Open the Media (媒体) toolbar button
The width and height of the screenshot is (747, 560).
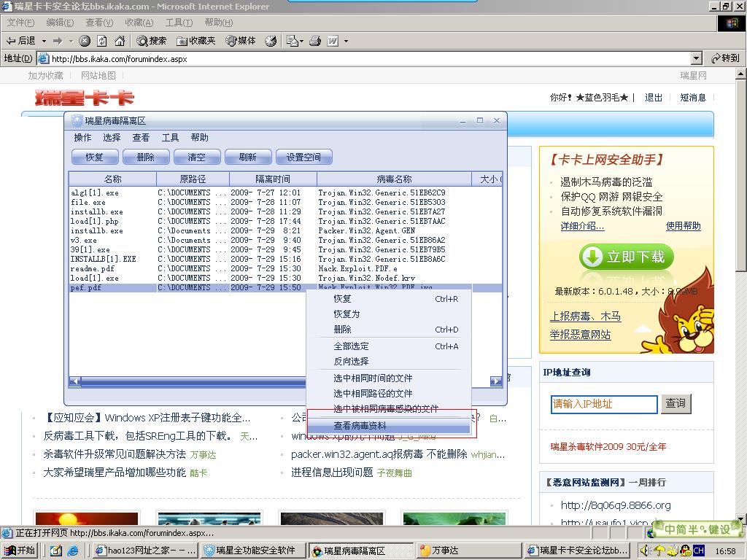click(x=241, y=41)
